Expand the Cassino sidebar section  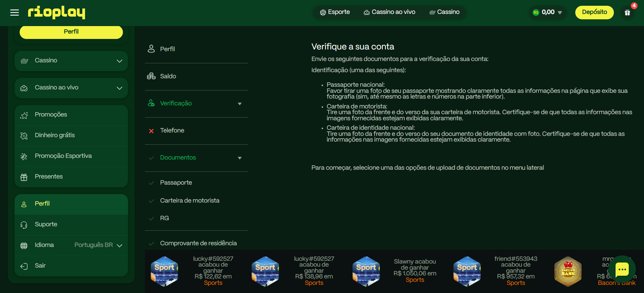pyautogui.click(x=71, y=61)
